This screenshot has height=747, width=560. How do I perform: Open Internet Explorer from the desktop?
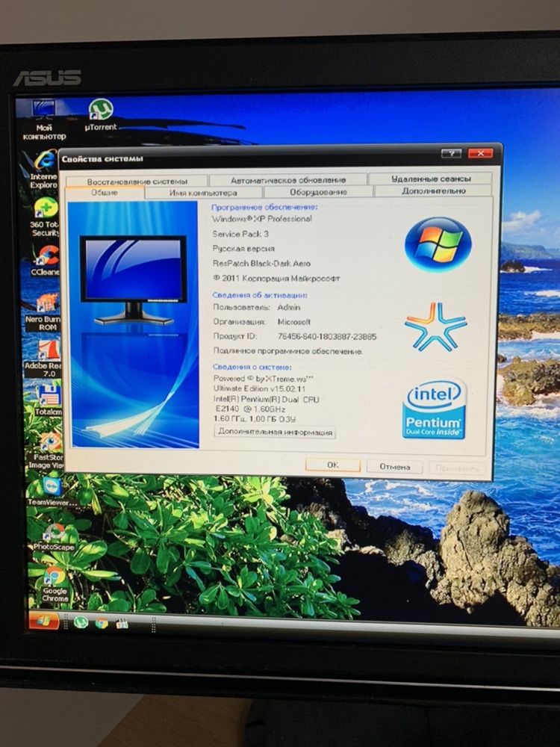[x=44, y=170]
